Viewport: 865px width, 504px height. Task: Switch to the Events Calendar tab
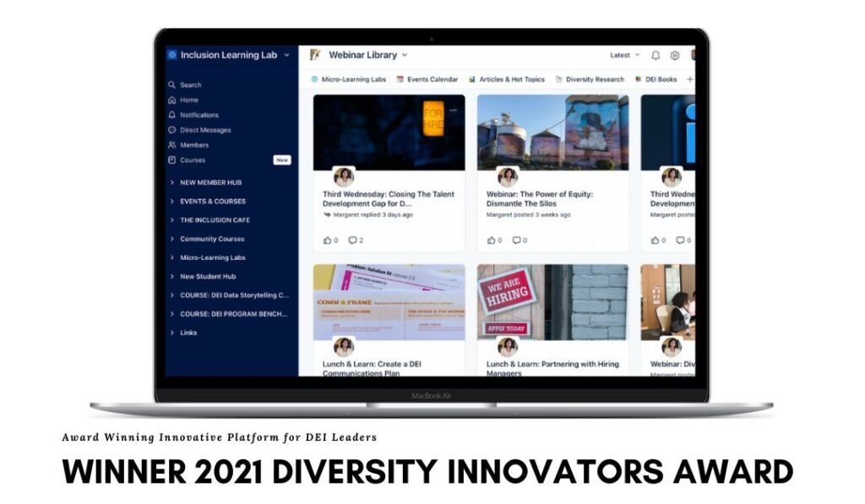tap(432, 79)
